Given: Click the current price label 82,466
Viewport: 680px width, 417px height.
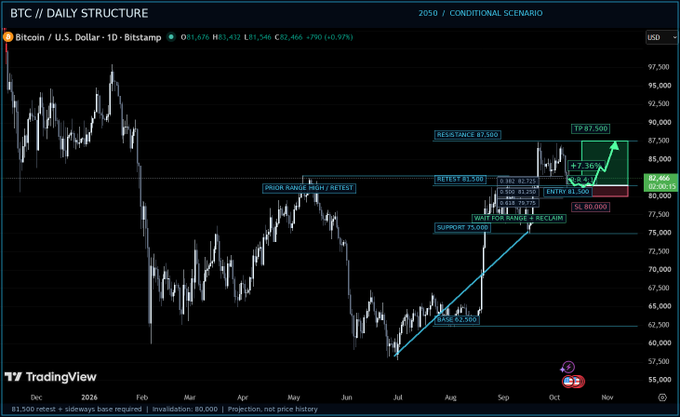Looking at the screenshot, I should [x=661, y=178].
